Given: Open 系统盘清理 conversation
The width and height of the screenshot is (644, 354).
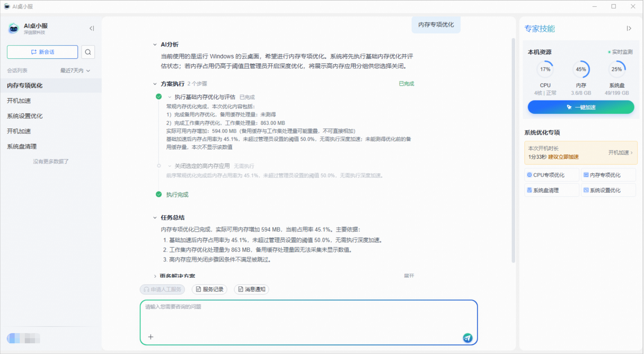Looking at the screenshot, I should coord(51,147).
